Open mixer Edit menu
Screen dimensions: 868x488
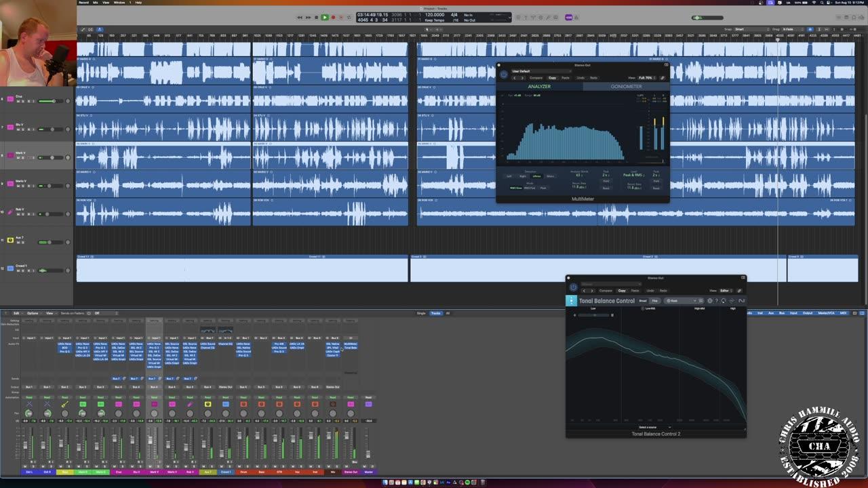tap(16, 313)
